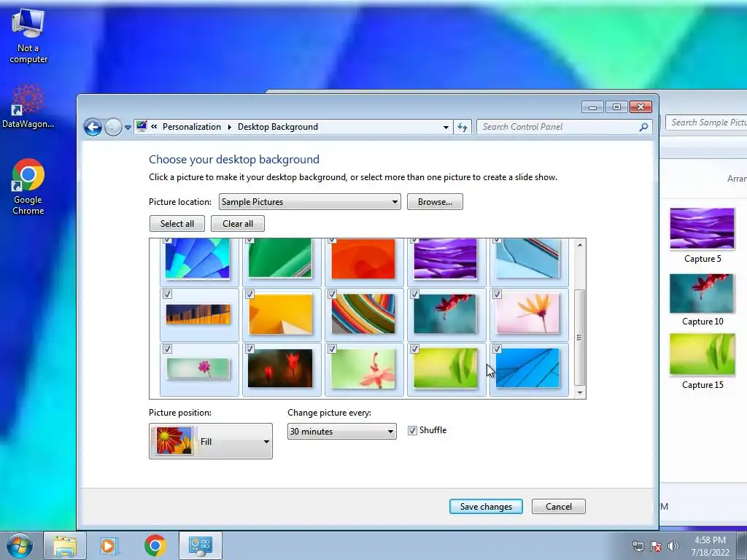Select the purple waves wallpaper thumbnail
This screenshot has width=747, height=560.
tap(446, 259)
